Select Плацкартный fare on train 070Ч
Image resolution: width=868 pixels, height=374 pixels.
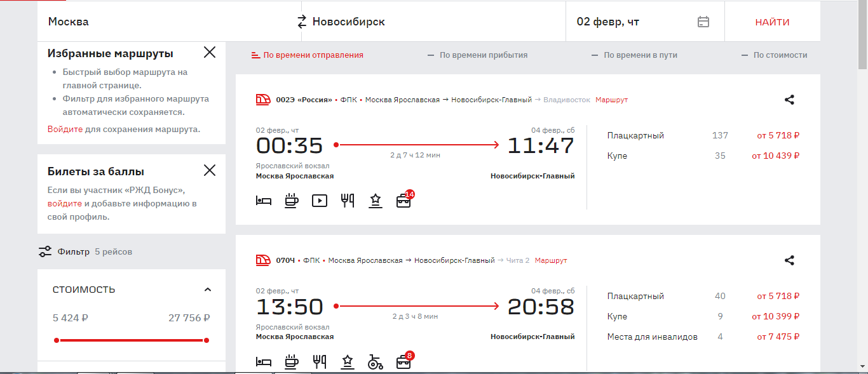click(x=703, y=296)
